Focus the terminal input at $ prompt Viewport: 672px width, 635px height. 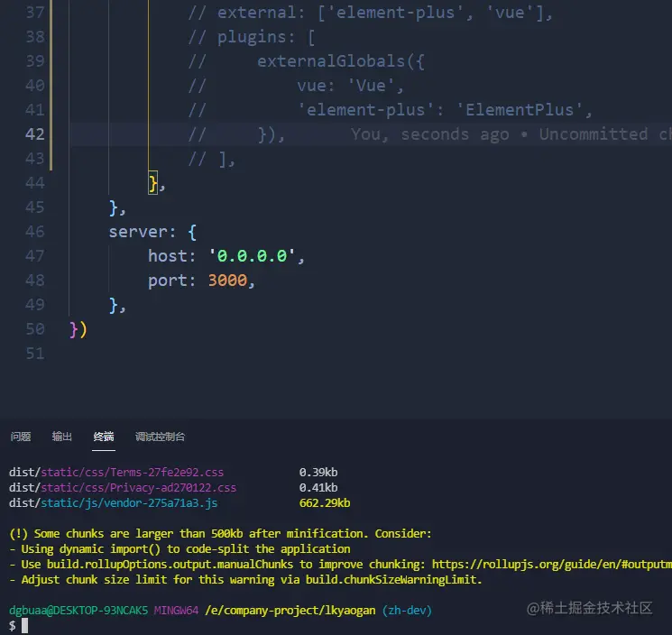(x=25, y=626)
